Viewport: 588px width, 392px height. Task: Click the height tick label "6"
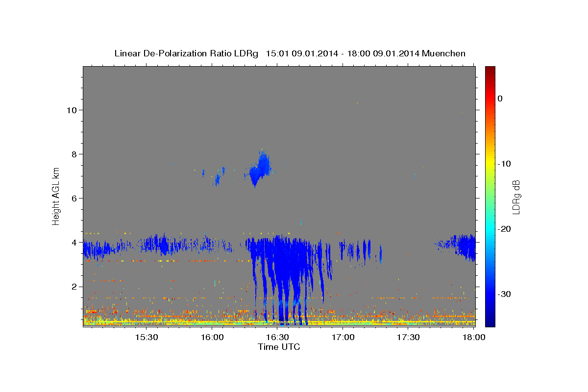click(x=75, y=198)
